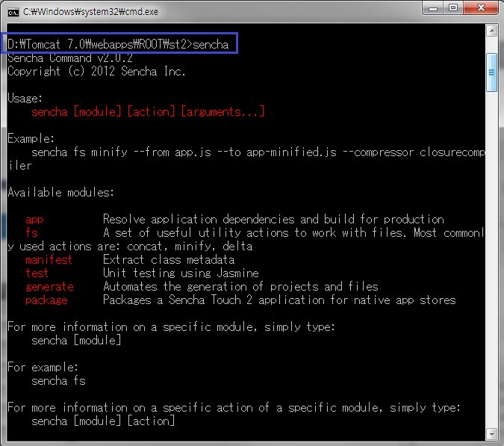Image resolution: width=504 pixels, height=446 pixels.
Task: Click the red 'generate' module name
Action: tap(49, 287)
